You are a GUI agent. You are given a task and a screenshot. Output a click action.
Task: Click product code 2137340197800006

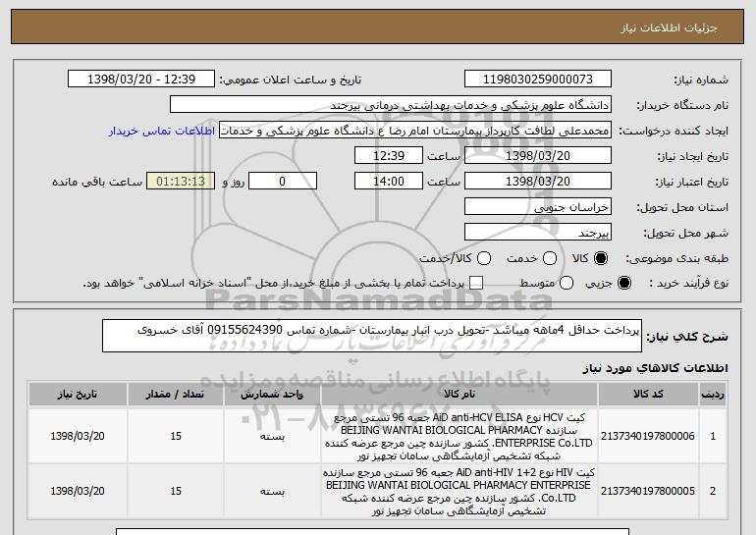point(648,436)
